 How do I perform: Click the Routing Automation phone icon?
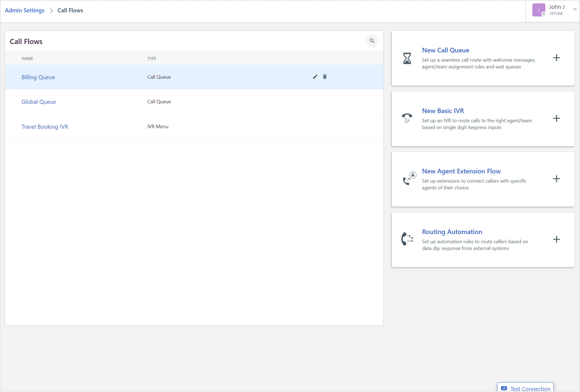tap(407, 239)
